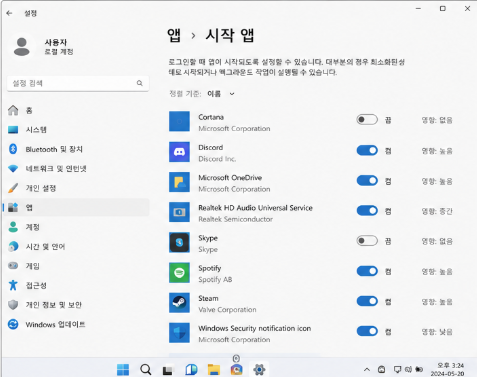Turn off Spotify startup toggle
The height and width of the screenshot is (377, 477).
pos(367,271)
